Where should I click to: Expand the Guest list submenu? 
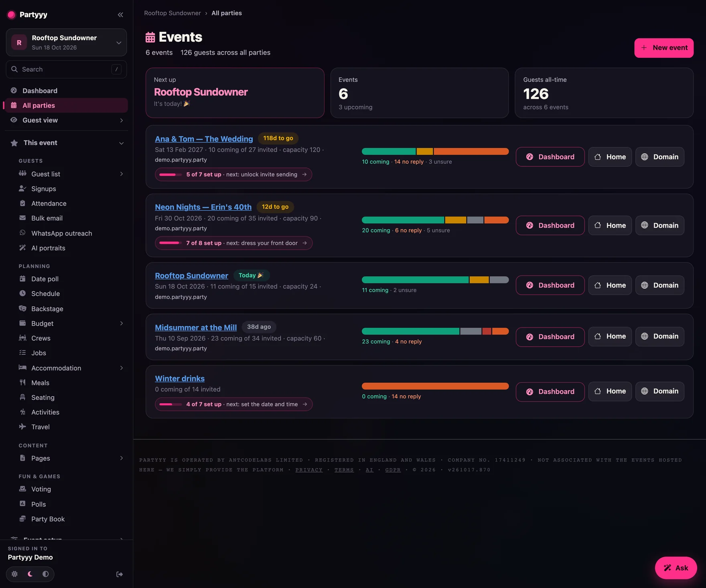click(x=121, y=174)
